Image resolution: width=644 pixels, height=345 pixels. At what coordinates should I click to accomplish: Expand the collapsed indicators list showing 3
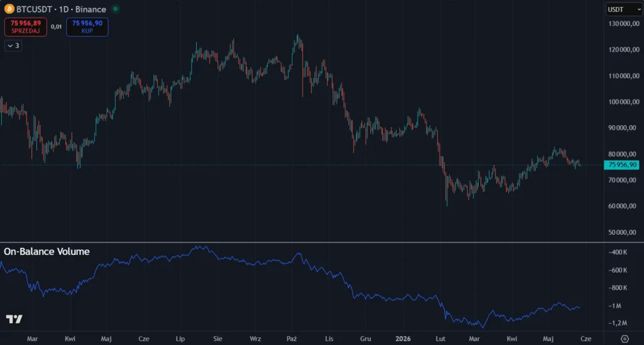pyautogui.click(x=13, y=46)
